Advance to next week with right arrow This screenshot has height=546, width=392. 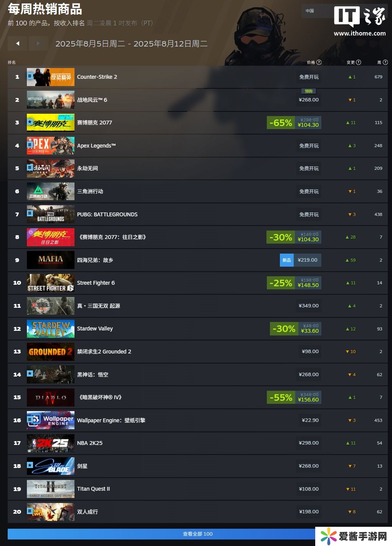tap(38, 43)
